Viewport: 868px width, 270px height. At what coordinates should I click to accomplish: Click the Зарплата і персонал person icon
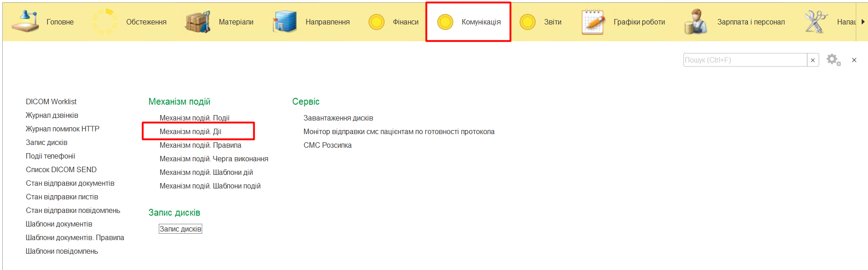[x=696, y=22]
